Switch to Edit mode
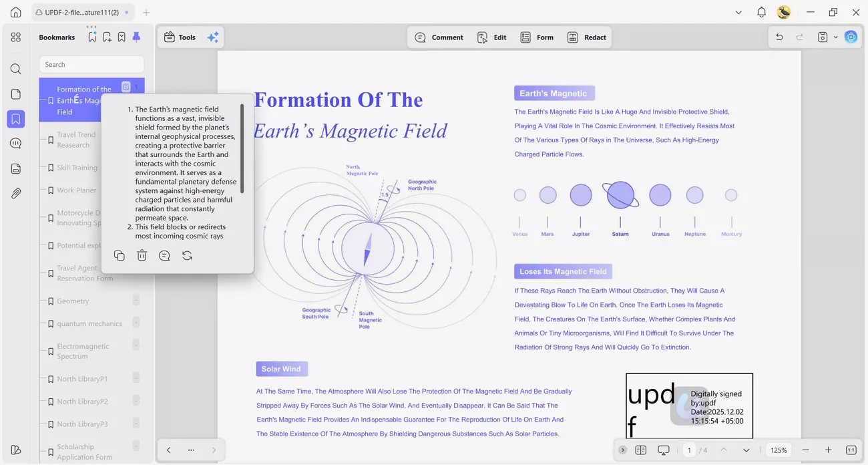The height and width of the screenshot is (465, 868). (x=491, y=37)
